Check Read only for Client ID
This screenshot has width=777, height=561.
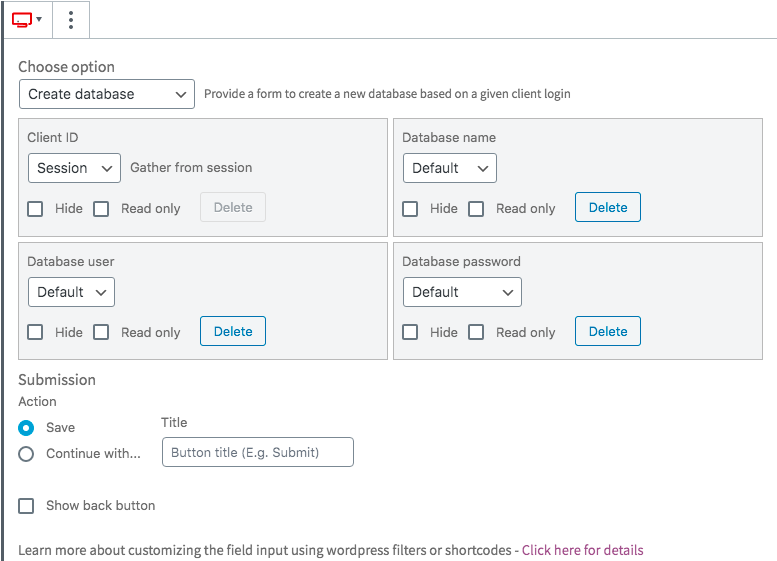[x=101, y=209]
